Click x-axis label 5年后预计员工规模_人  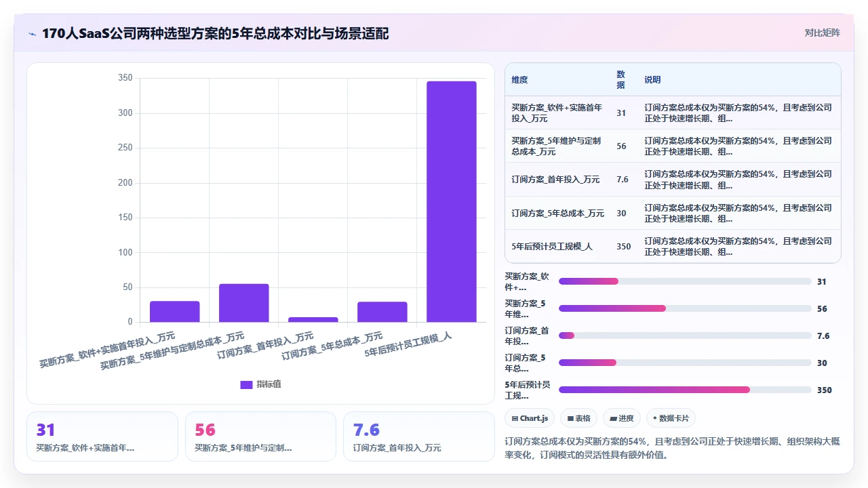coord(408,344)
